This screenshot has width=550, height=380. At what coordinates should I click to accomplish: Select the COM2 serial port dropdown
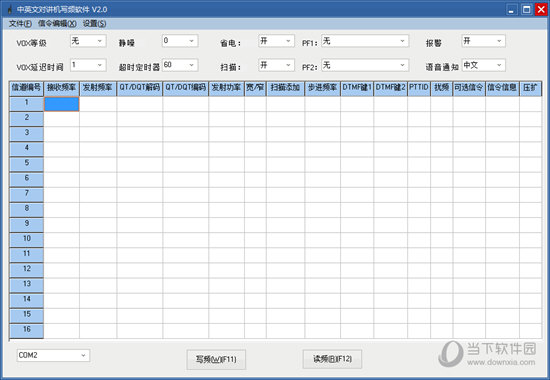click(x=53, y=355)
